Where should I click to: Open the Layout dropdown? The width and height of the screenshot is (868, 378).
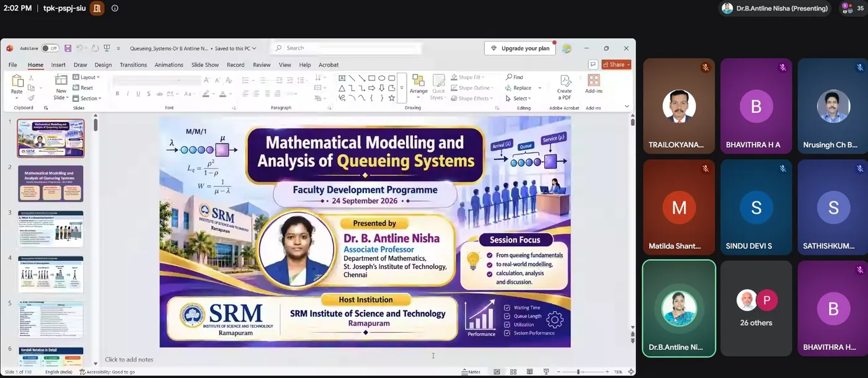point(86,77)
